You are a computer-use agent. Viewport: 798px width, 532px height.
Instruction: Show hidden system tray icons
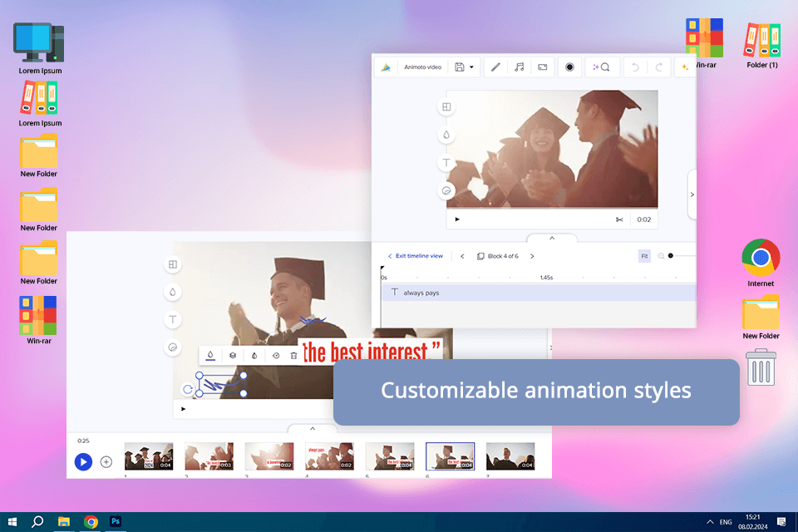pyautogui.click(x=710, y=522)
